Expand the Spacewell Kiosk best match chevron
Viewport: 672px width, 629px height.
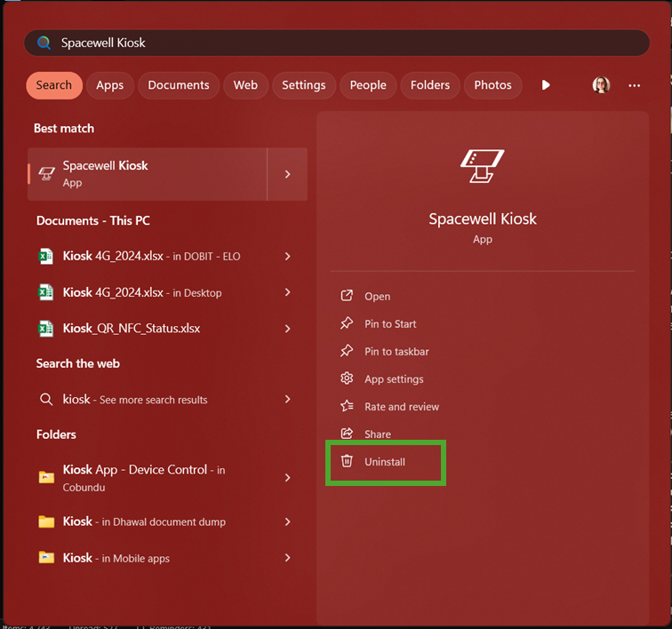click(x=288, y=174)
